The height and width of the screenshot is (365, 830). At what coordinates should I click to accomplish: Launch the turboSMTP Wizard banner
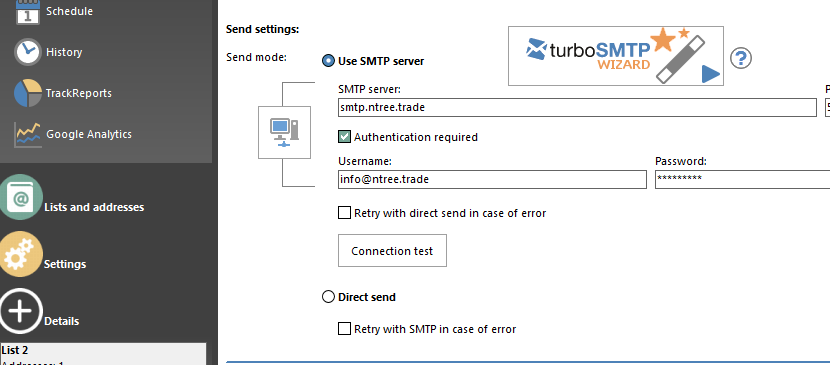coord(616,56)
